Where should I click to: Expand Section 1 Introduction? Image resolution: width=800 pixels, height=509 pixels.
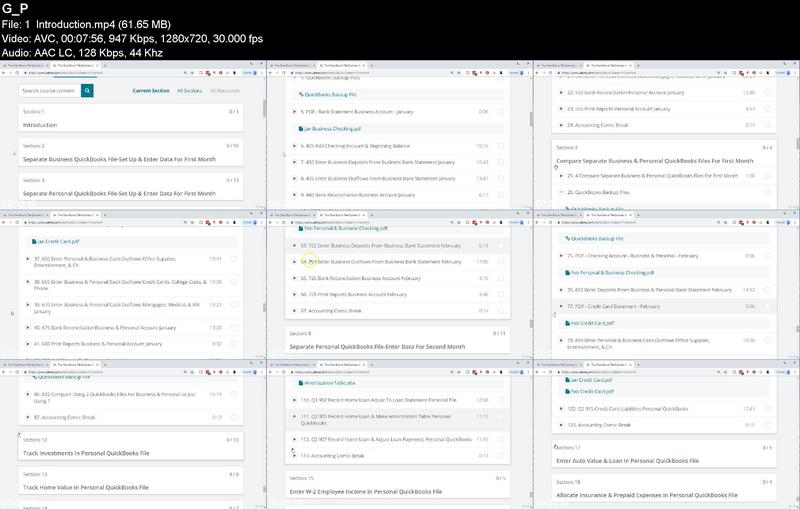pyautogui.click(x=131, y=118)
